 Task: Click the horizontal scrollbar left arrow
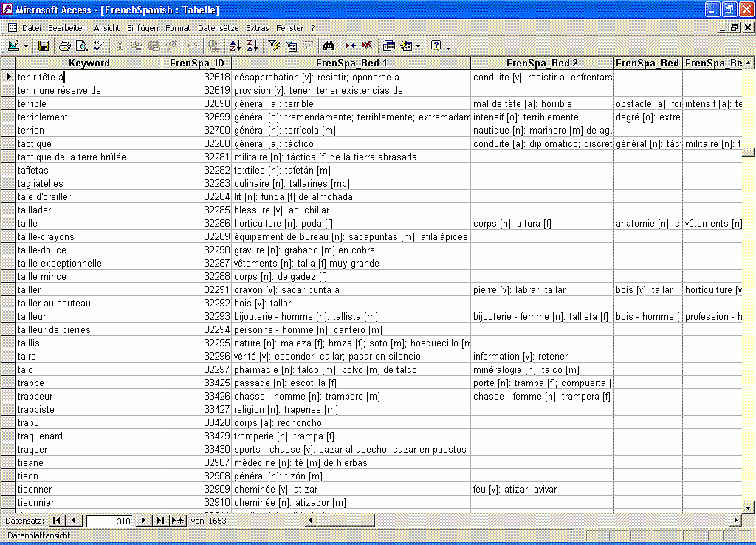311,521
